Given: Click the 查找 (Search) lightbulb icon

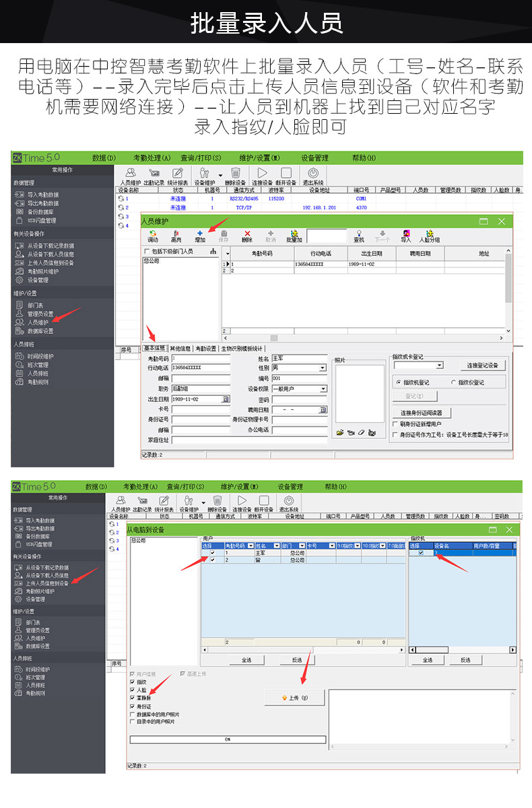Looking at the screenshot, I should 359,235.
